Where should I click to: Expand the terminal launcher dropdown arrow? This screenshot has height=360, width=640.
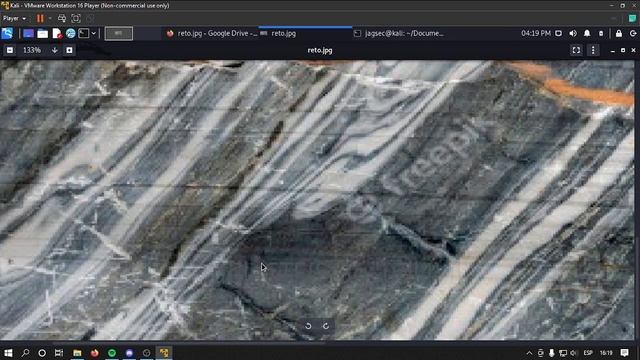coord(93,33)
